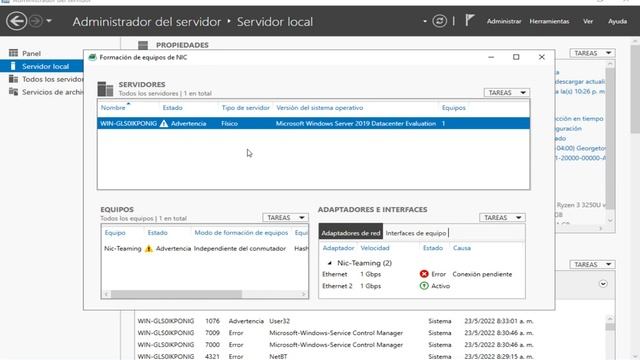The image size is (640, 360).
Task: Click Servidor local breadcrumb title
Action: click(x=275, y=22)
